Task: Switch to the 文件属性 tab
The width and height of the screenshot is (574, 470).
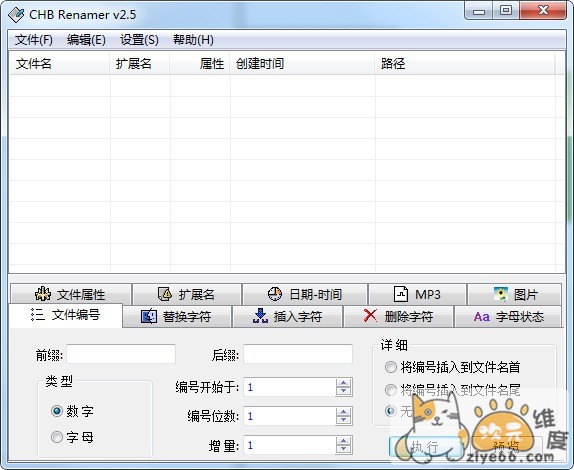Action: (x=71, y=294)
